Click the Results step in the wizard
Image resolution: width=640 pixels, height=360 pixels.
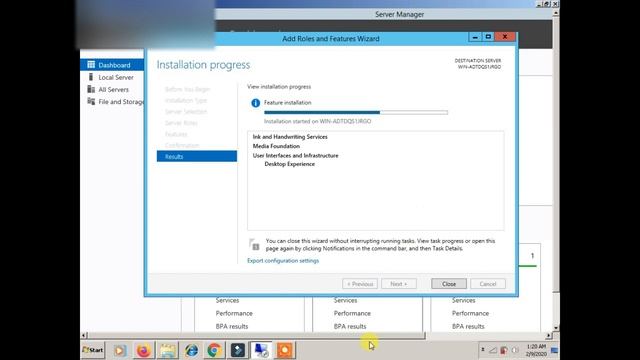[x=197, y=156]
